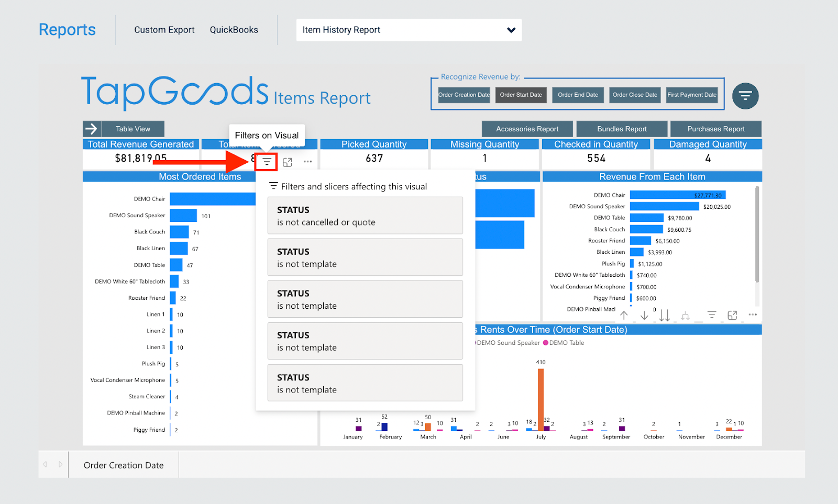The image size is (838, 504).
Task: Click the drill up arrow on Revenue chart
Action: [x=624, y=315]
